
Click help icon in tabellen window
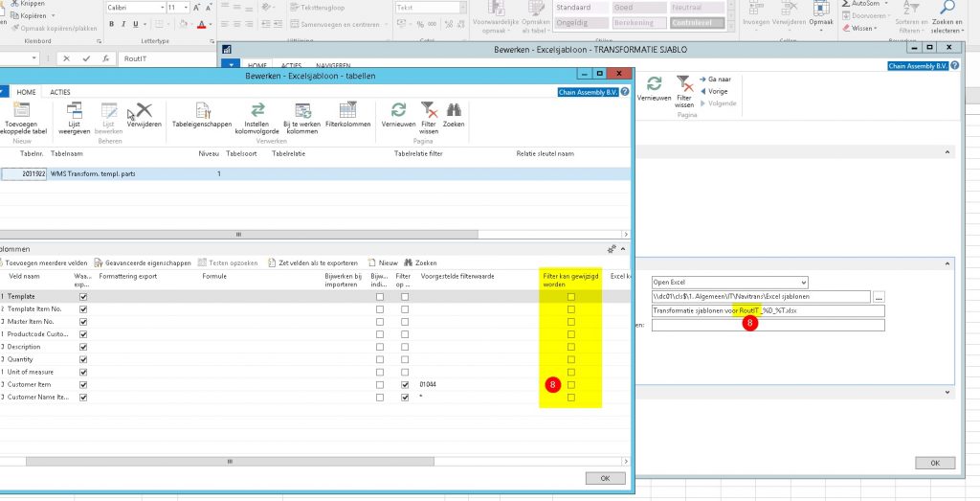(624, 92)
